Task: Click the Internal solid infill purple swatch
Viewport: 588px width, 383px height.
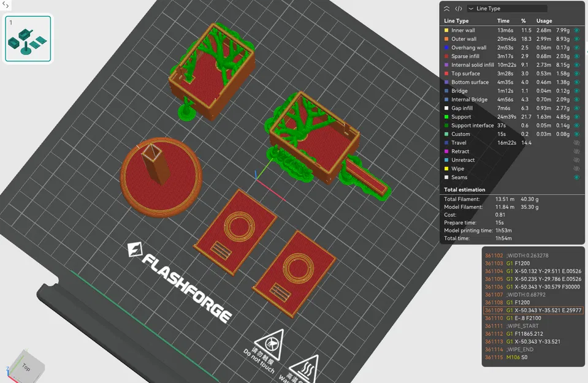Action: pos(446,65)
